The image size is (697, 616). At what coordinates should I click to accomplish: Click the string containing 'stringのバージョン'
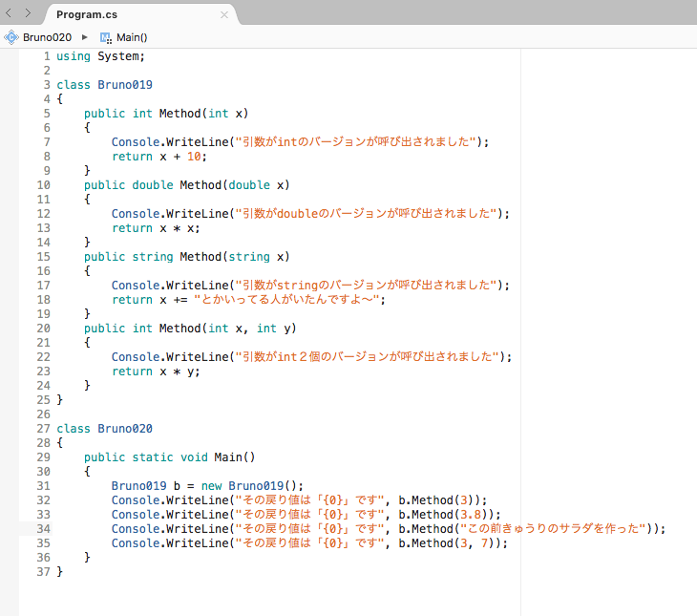[366, 286]
